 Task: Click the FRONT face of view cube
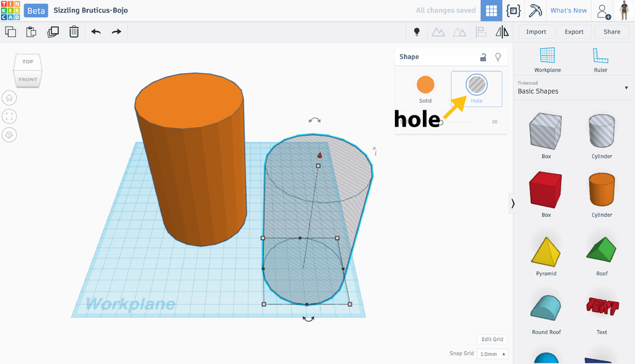[x=27, y=79]
